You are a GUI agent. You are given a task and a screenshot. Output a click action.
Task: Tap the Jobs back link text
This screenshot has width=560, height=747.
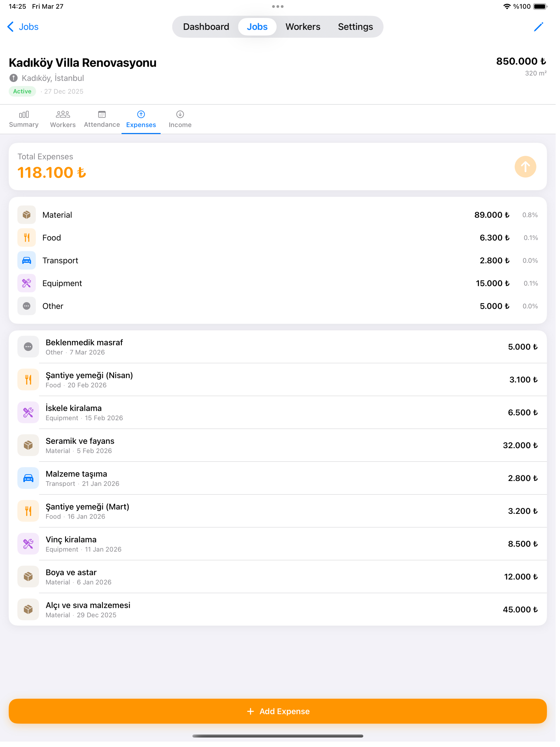point(29,27)
